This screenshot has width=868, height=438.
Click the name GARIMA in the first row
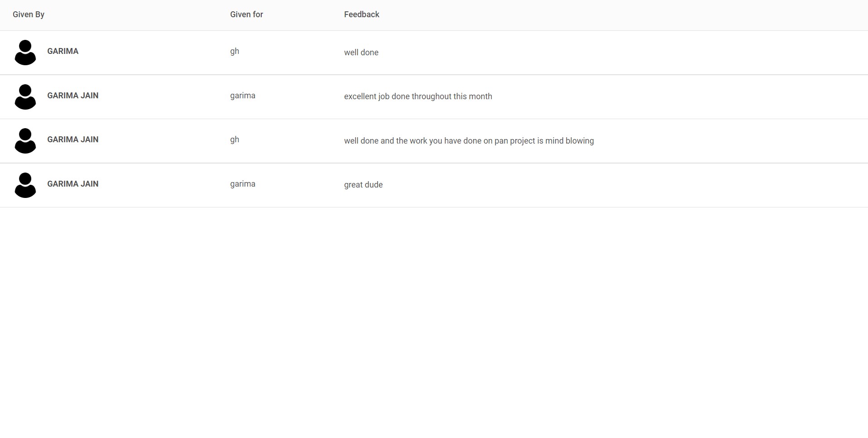pos(63,51)
